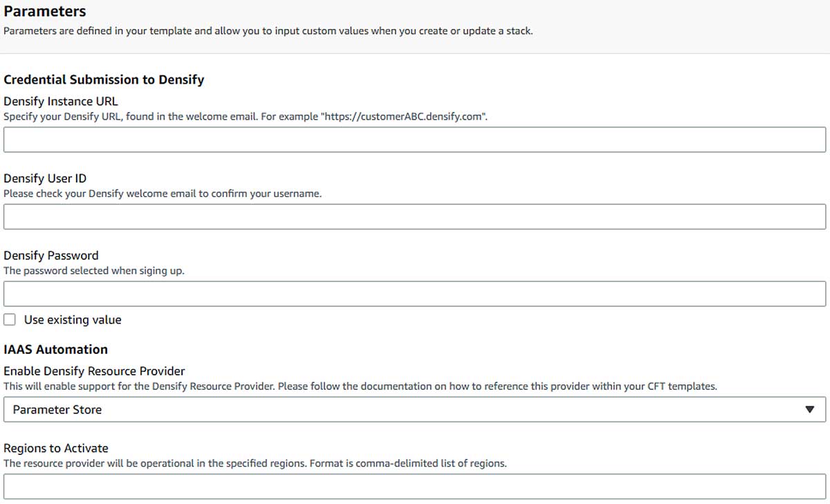Click the Densify Password label
This screenshot has height=504, width=830.
pos(51,255)
